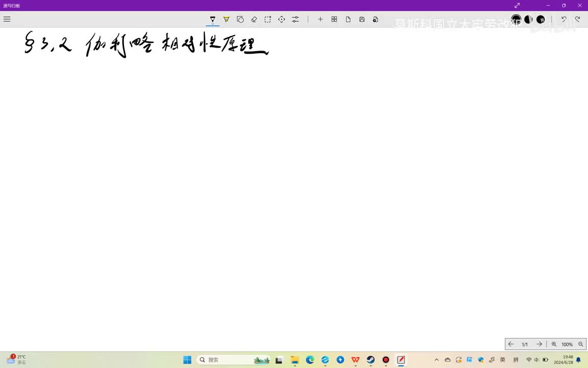Open the sliders settings tool

296,19
